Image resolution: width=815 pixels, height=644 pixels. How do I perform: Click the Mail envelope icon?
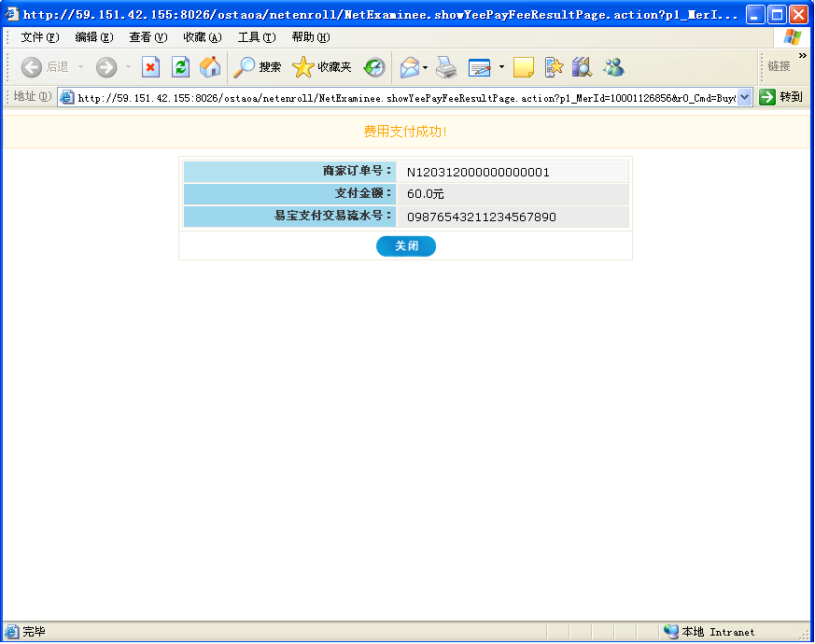[x=410, y=67]
